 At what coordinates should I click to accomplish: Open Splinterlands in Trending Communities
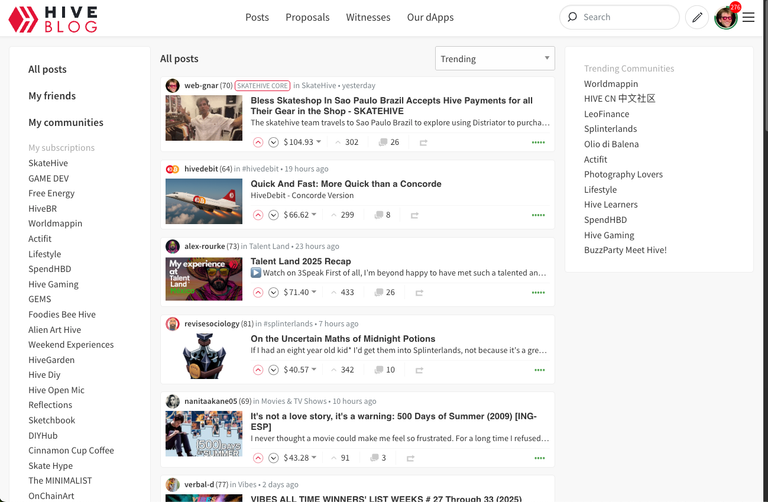610,129
